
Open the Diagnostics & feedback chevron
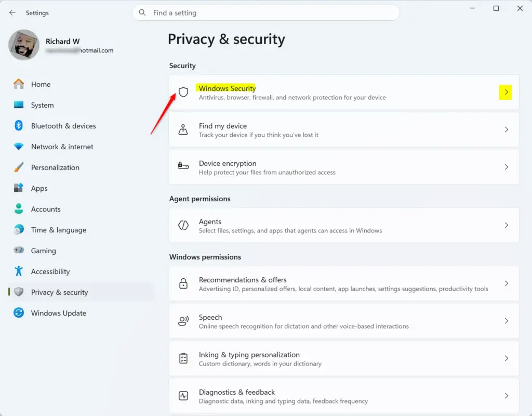coord(506,396)
